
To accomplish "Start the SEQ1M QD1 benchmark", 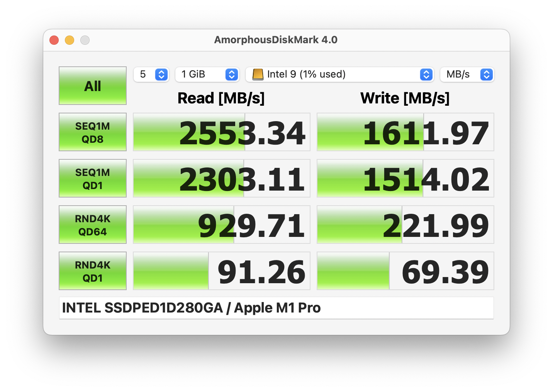I will pyautogui.click(x=93, y=178).
